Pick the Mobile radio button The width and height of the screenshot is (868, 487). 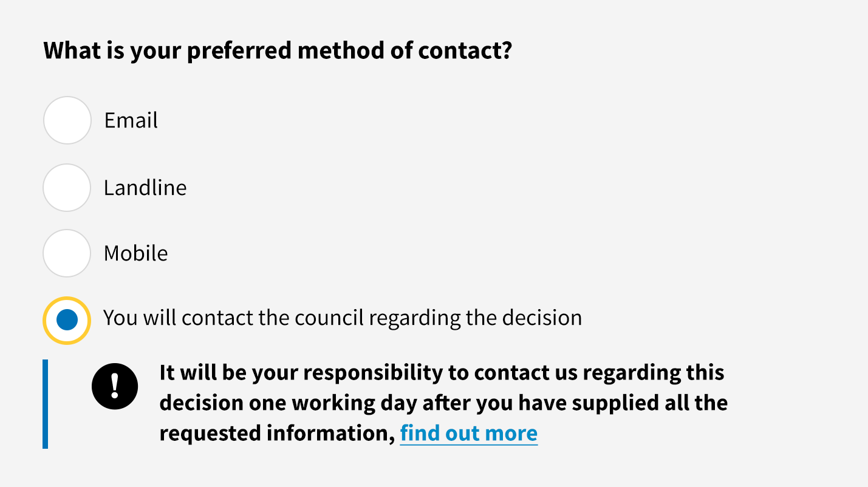pyautogui.click(x=67, y=253)
